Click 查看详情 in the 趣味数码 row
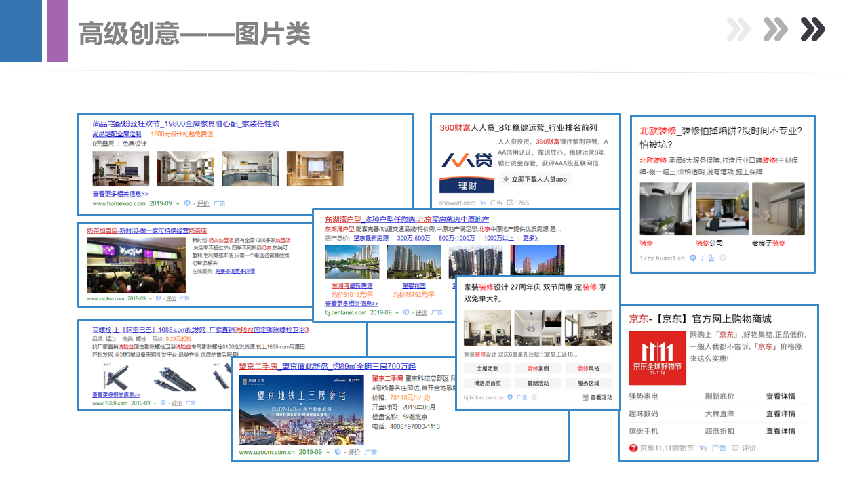This screenshot has width=868, height=488. tap(781, 414)
